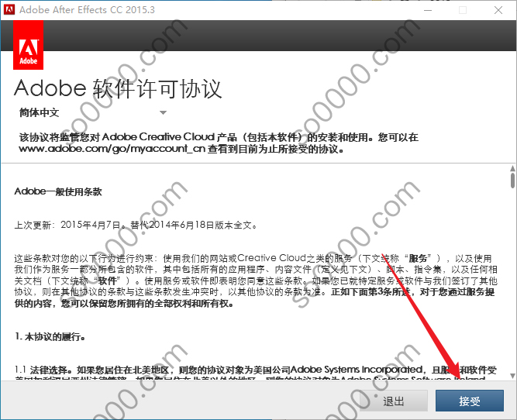Image resolution: width=517 pixels, height=420 pixels.
Task: Click the greyed-out maximize button
Action: 463,10
